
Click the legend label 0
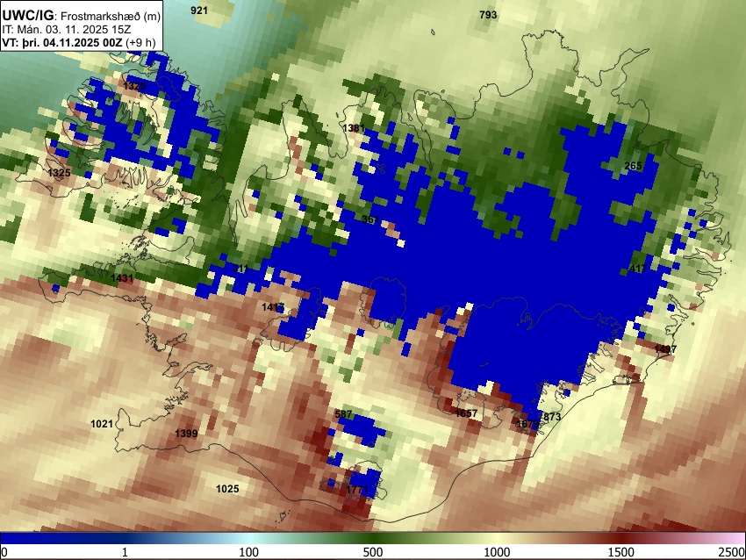pos(4,552)
